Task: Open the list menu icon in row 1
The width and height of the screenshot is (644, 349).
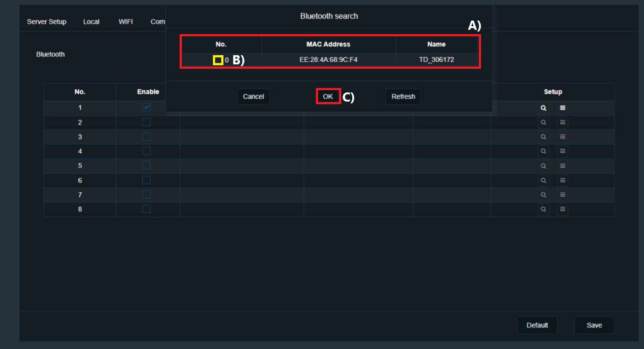Action: pos(563,108)
